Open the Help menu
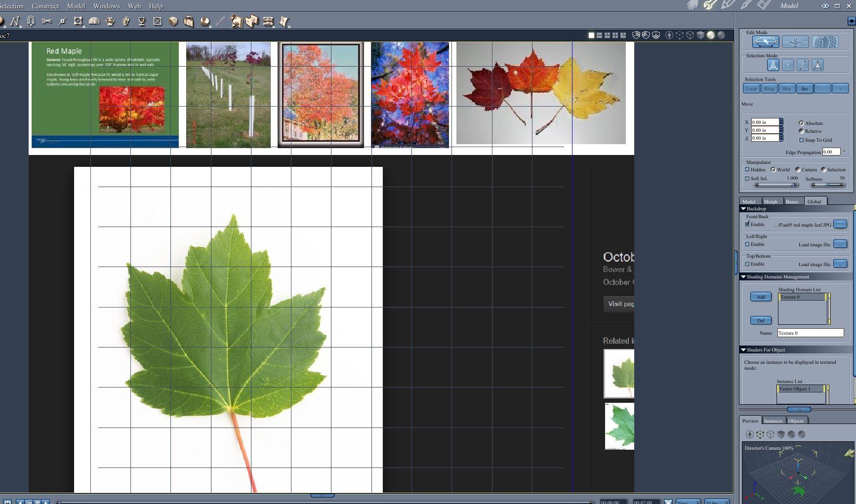Image resolution: width=856 pixels, height=504 pixels. pyautogui.click(x=156, y=6)
